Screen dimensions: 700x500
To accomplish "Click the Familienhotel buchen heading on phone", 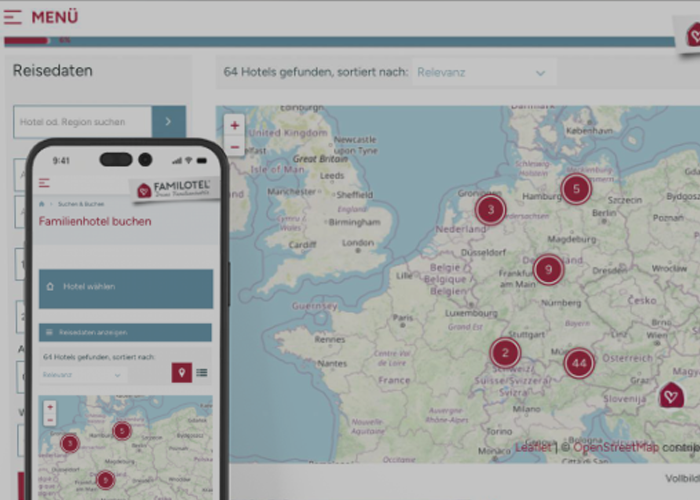I will [x=95, y=221].
